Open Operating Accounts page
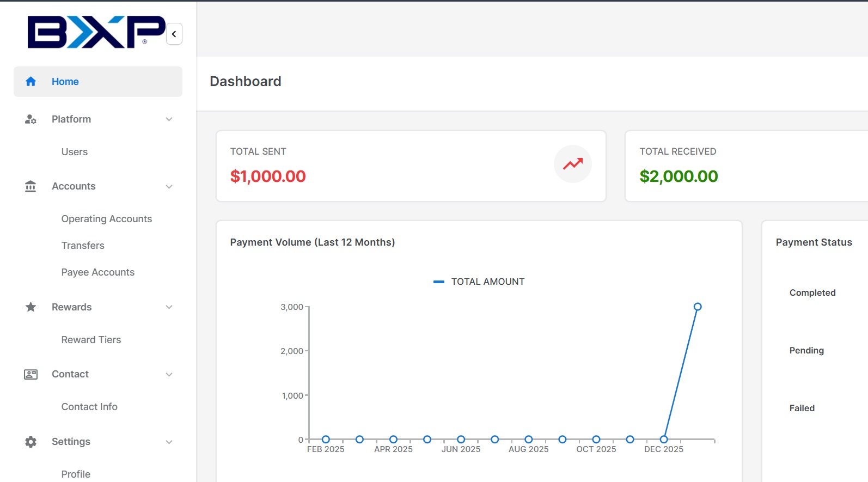Image resolution: width=868 pixels, height=482 pixels. [x=107, y=219]
